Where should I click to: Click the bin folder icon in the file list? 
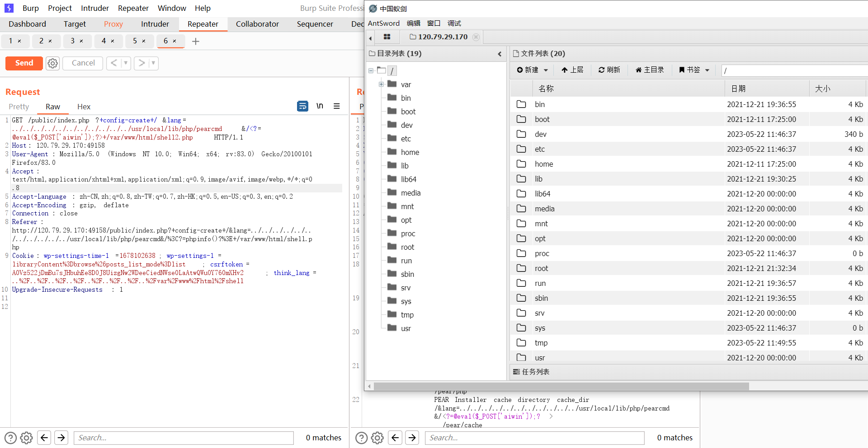pyautogui.click(x=521, y=104)
